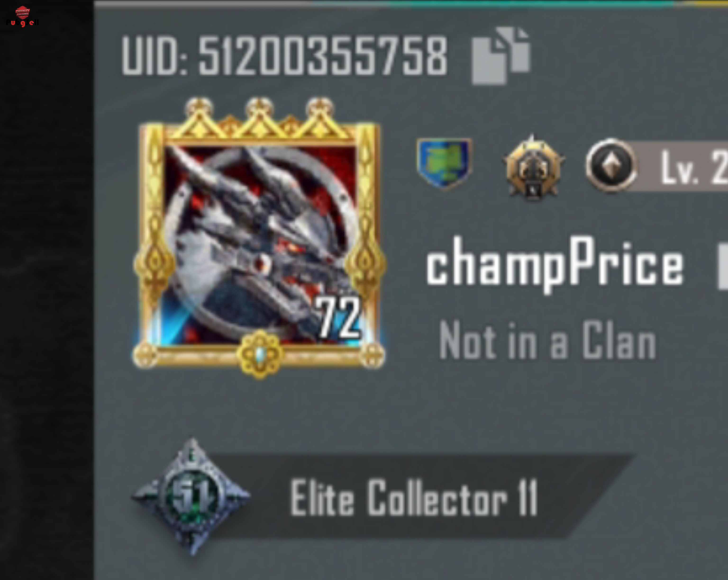This screenshot has height=580, width=728.
Task: Click the Infinity PUBG Mobile hexagon logo
Action: click(x=23, y=13)
